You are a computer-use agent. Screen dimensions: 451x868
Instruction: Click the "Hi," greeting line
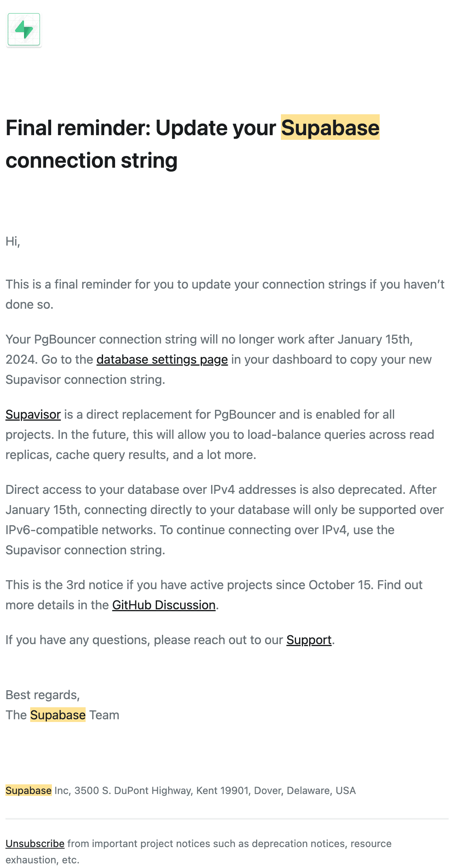pyautogui.click(x=13, y=241)
